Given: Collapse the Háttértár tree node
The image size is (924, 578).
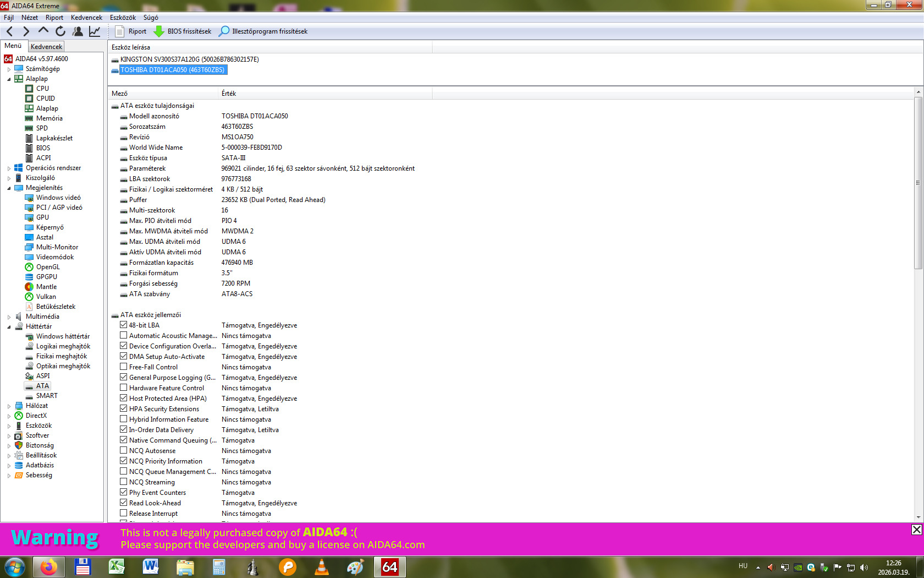Looking at the screenshot, I should point(9,327).
